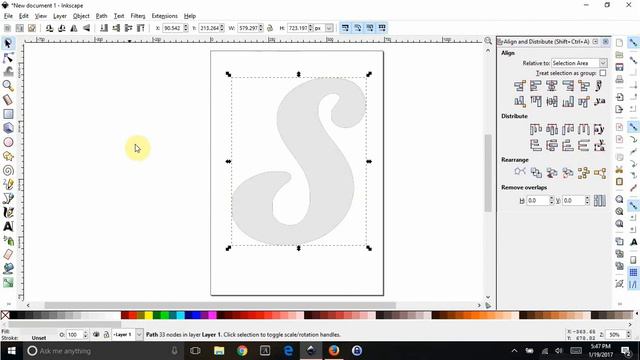Viewport: 640px width, 360px height.
Task: Select the Text tool
Action: click(8, 227)
